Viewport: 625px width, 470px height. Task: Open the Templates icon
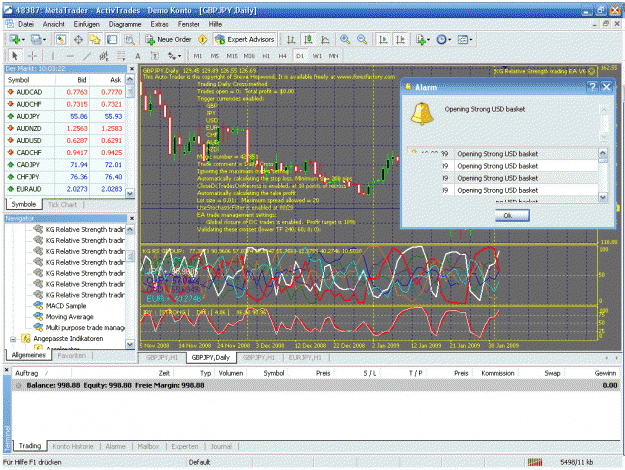(x=462, y=39)
